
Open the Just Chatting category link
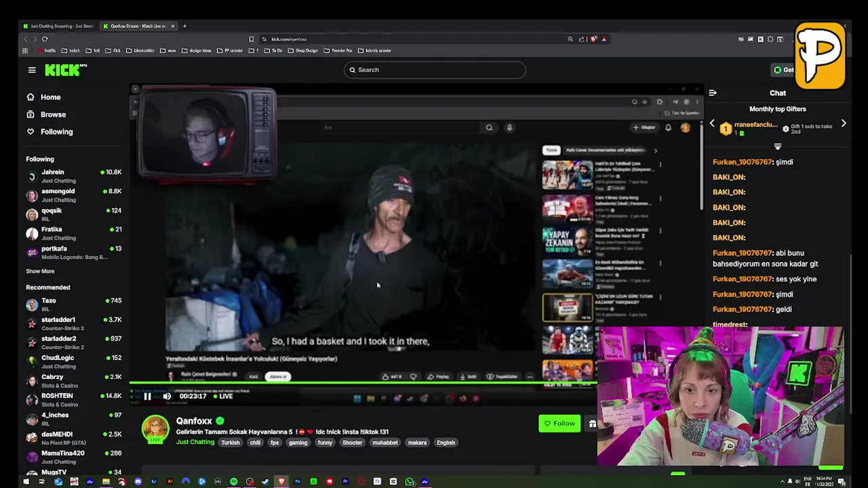195,443
